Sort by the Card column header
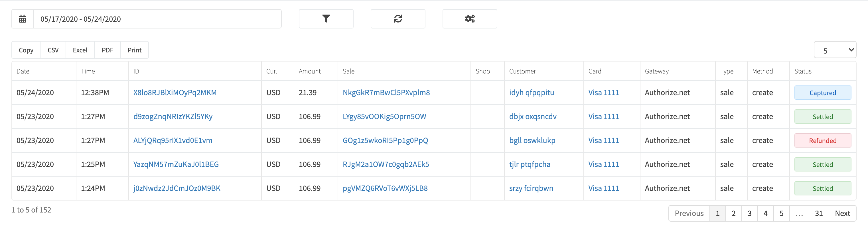868x237 pixels. (x=612, y=71)
